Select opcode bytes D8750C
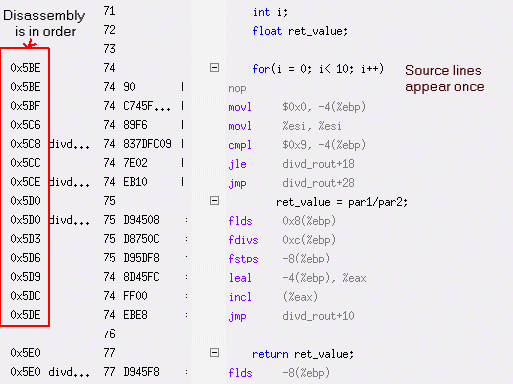Screen dimensions: 513x384 tap(141, 239)
